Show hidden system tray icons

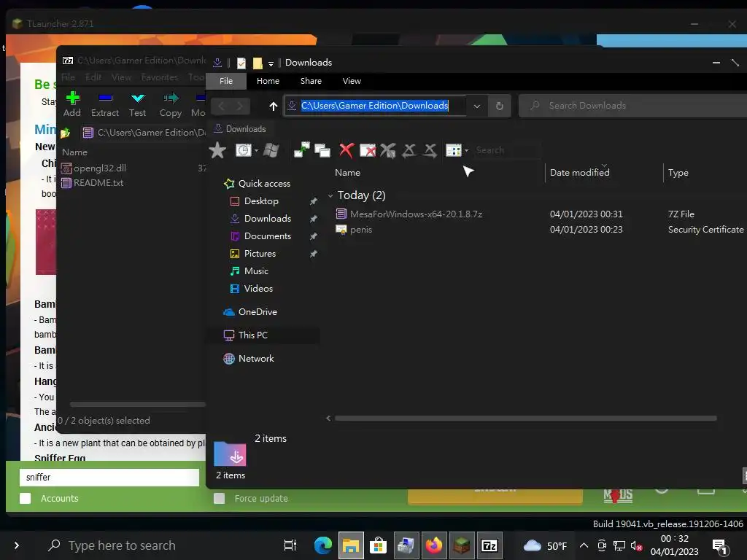584,545
